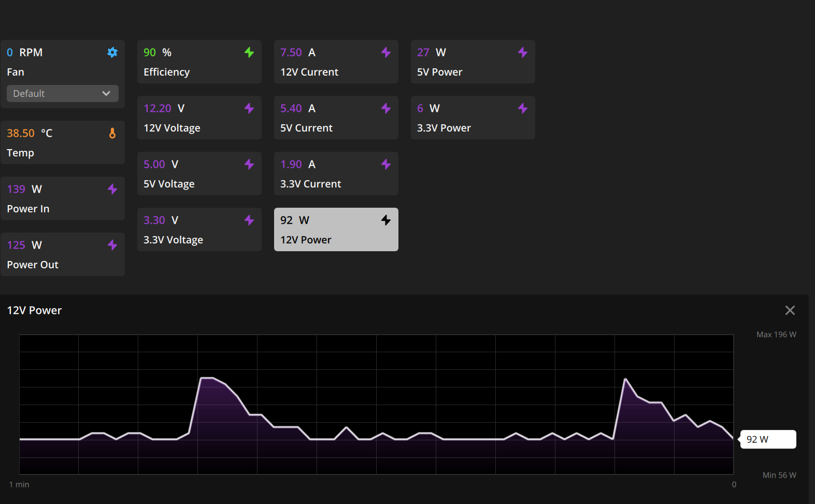Click the 38.50 °C temperature value
The height and width of the screenshot is (504, 815).
point(30,133)
